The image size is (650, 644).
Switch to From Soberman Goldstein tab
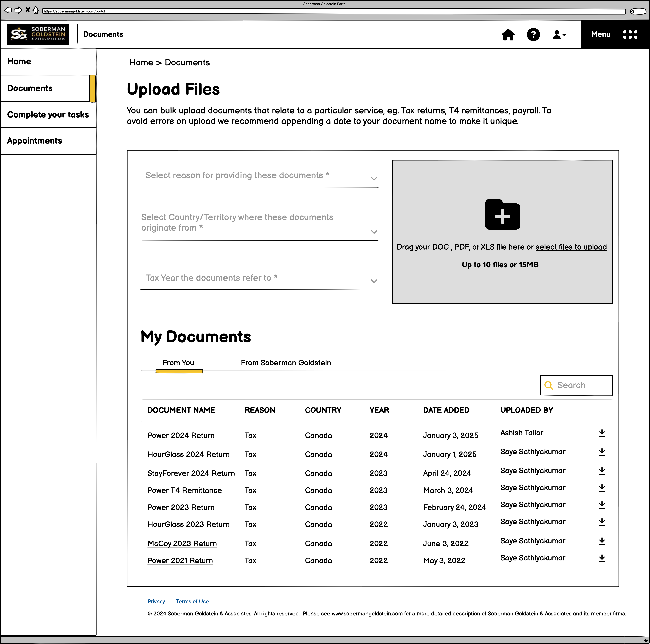click(x=286, y=363)
